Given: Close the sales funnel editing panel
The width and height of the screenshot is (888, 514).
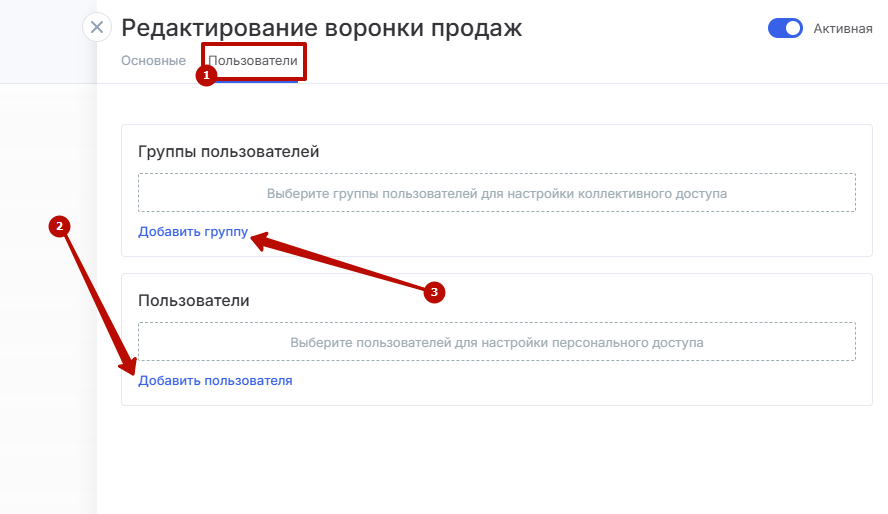Looking at the screenshot, I should click(97, 28).
